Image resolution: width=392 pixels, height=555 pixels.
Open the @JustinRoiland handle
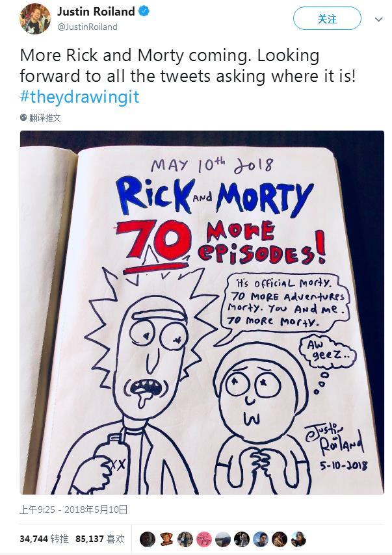tap(87, 27)
